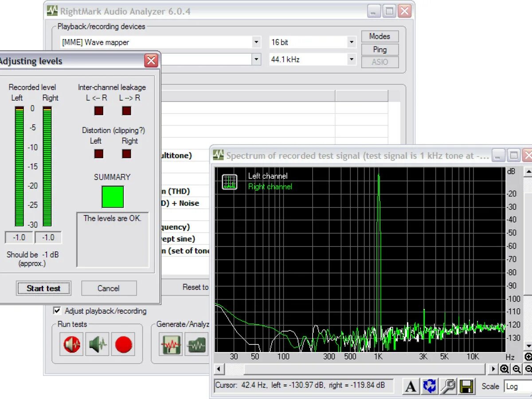532x399 pixels.
Task: Close the Adjusting levels dialog
Action: (x=151, y=60)
